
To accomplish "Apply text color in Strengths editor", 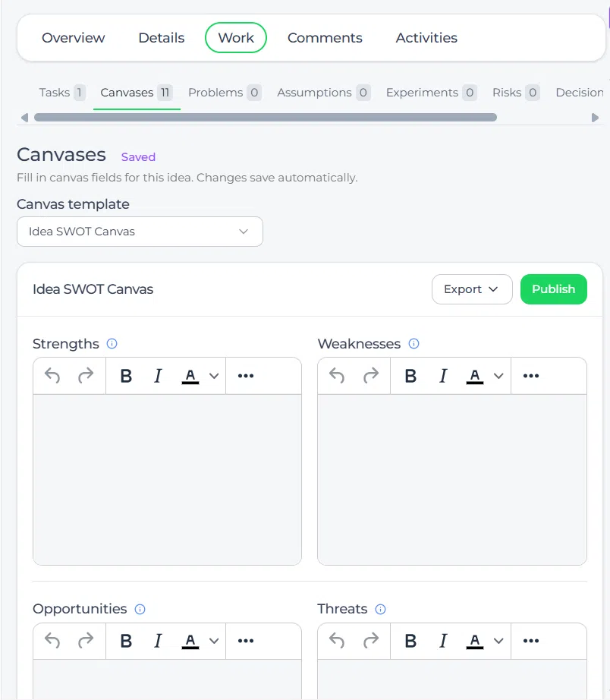I will [x=190, y=376].
